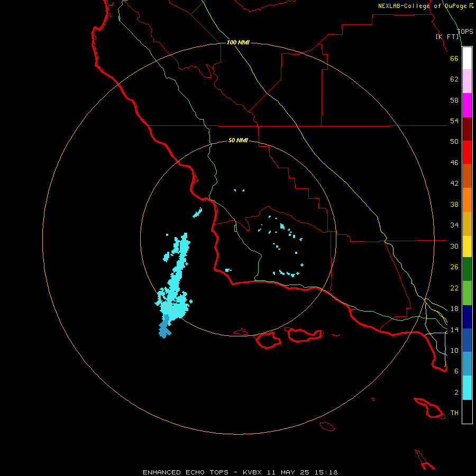Click the legend value "38"
This screenshot has height=476, width=476.
[x=454, y=204]
